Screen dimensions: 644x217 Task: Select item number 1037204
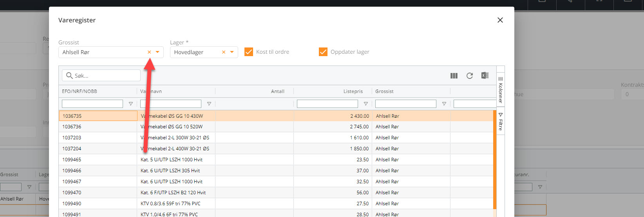tap(72, 149)
